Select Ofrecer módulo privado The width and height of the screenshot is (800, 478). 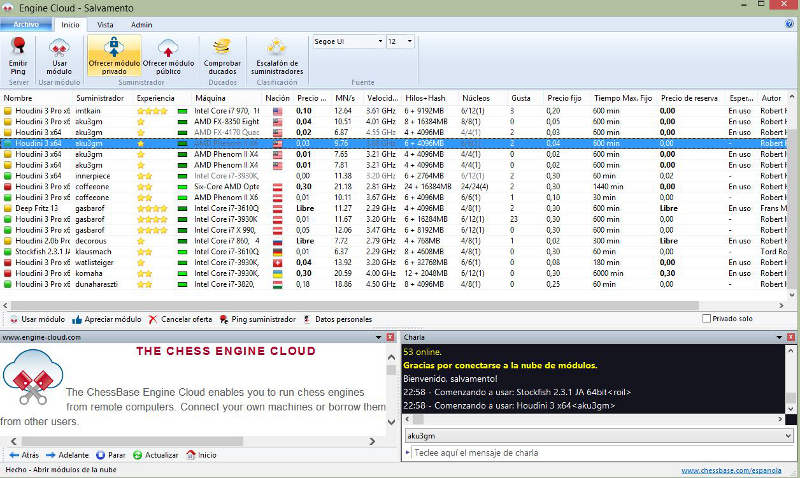[x=114, y=56]
